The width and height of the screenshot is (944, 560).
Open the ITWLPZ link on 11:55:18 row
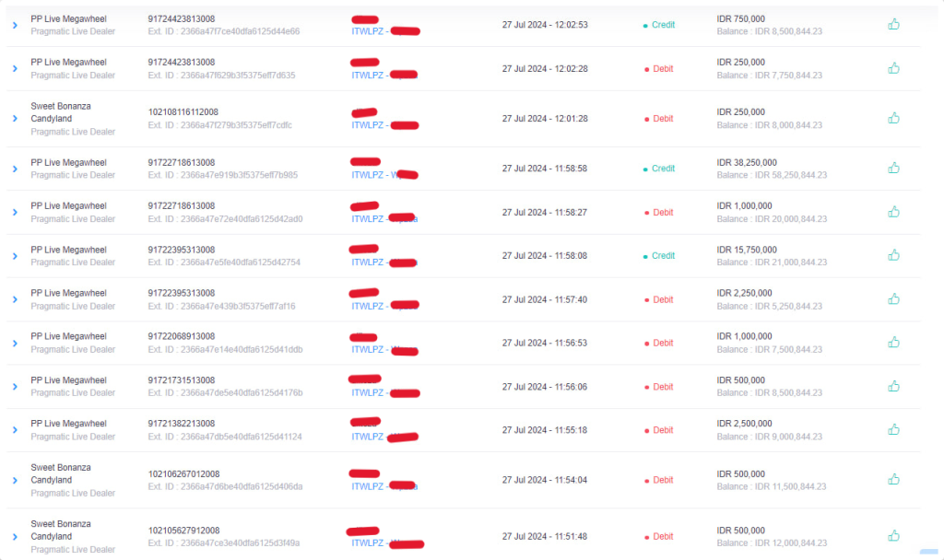tap(368, 437)
